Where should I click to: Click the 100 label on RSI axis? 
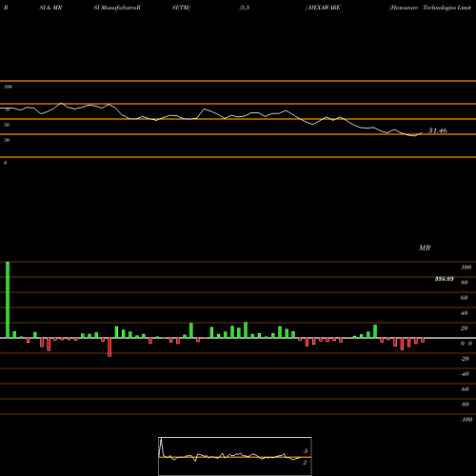[8, 87]
